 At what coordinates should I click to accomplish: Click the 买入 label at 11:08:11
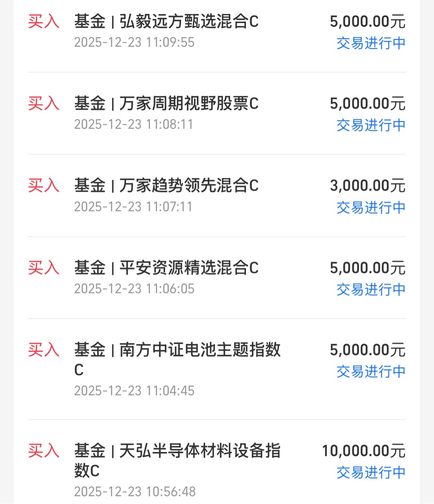pyautogui.click(x=44, y=103)
